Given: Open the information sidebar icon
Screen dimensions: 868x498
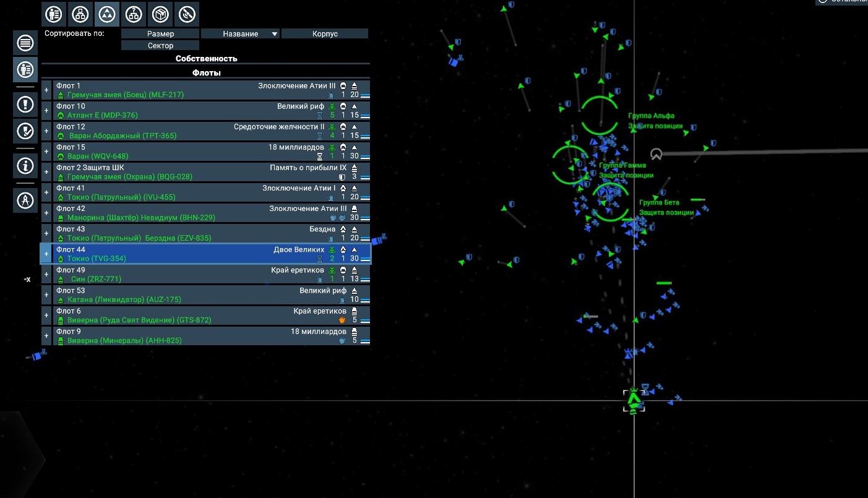Looking at the screenshot, I should coord(25,165).
